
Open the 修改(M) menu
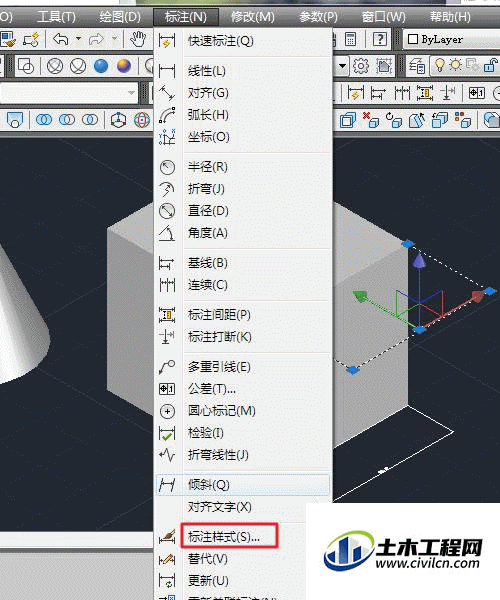tap(252, 17)
